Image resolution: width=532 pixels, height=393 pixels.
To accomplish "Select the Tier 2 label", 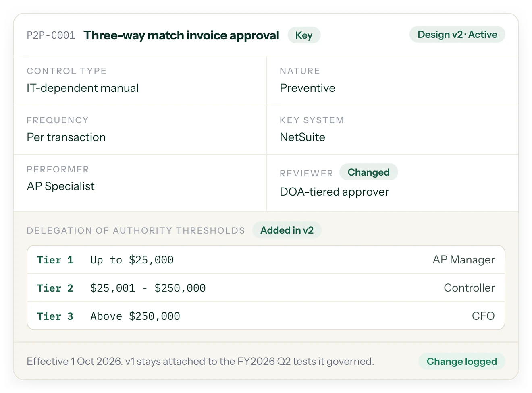I will pyautogui.click(x=55, y=288).
